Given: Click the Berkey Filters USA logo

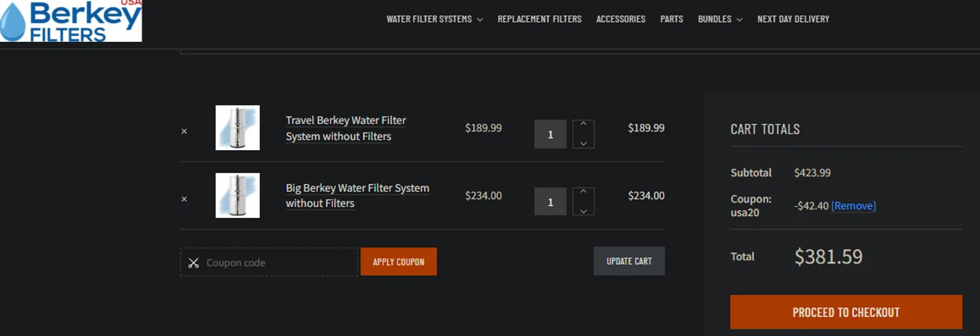Looking at the screenshot, I should 71,21.
